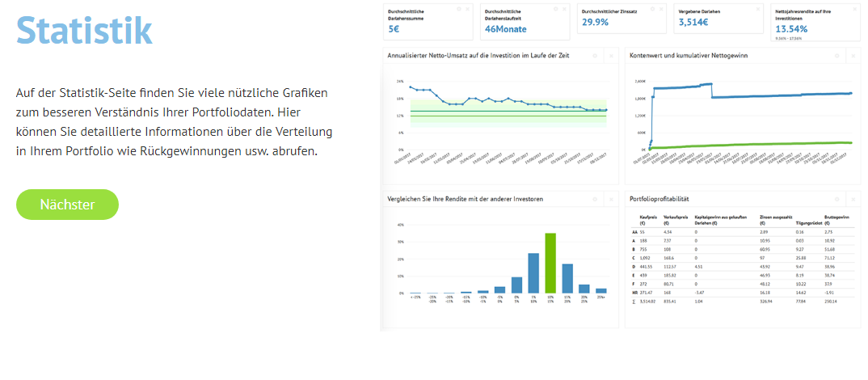Select the AA row in Portfolioprofitabilität table
Viewport: 868px width, 380px height.
pos(743,231)
